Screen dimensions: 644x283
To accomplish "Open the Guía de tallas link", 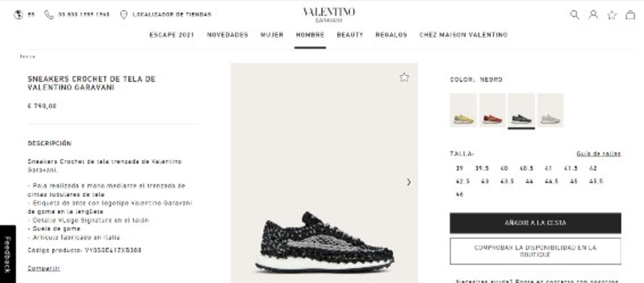I will [598, 154].
